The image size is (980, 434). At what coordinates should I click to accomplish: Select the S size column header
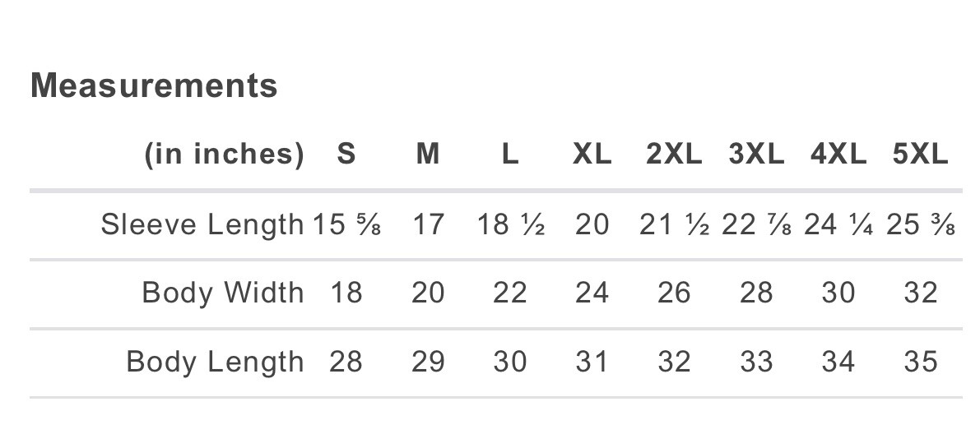346,154
